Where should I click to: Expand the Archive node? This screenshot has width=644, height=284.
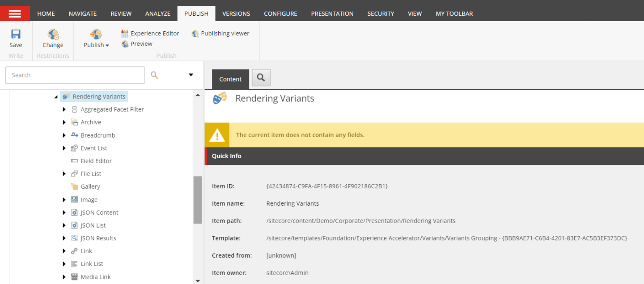[x=64, y=122]
